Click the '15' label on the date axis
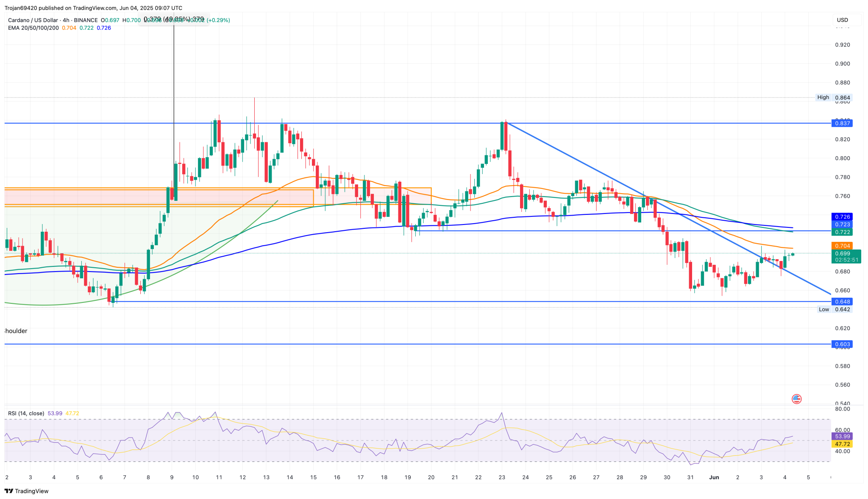 313,477
